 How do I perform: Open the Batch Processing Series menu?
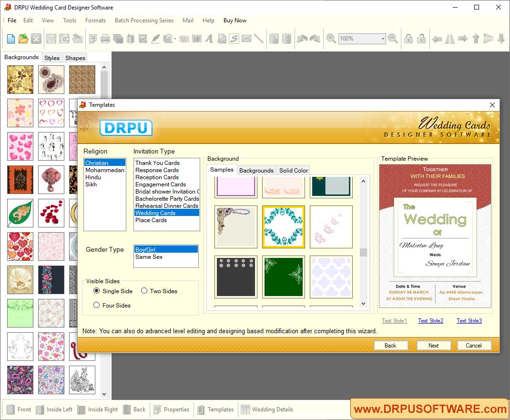click(x=144, y=20)
